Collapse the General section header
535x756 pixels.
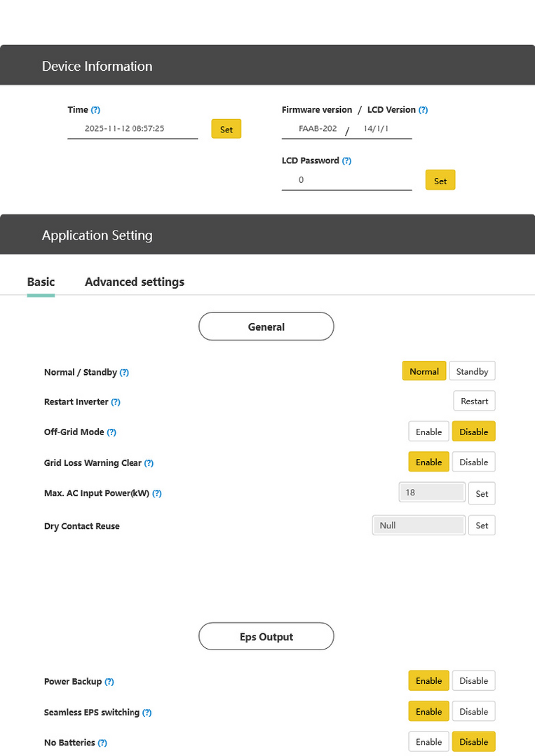click(266, 327)
